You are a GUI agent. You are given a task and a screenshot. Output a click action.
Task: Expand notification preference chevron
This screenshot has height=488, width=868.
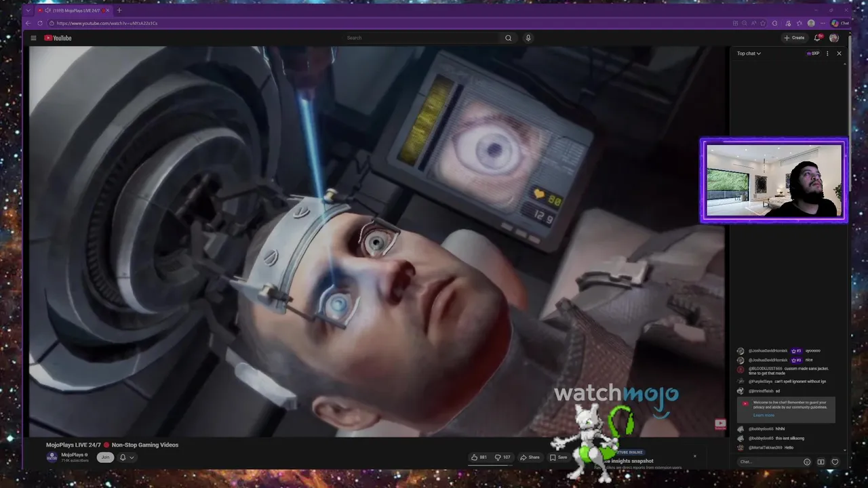[132, 457]
